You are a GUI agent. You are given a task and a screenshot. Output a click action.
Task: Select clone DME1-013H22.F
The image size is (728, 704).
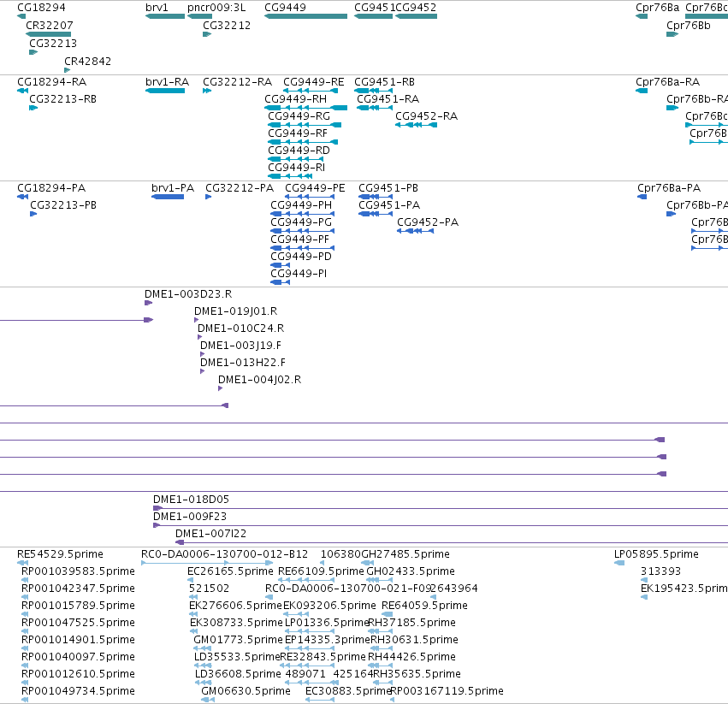(243, 363)
